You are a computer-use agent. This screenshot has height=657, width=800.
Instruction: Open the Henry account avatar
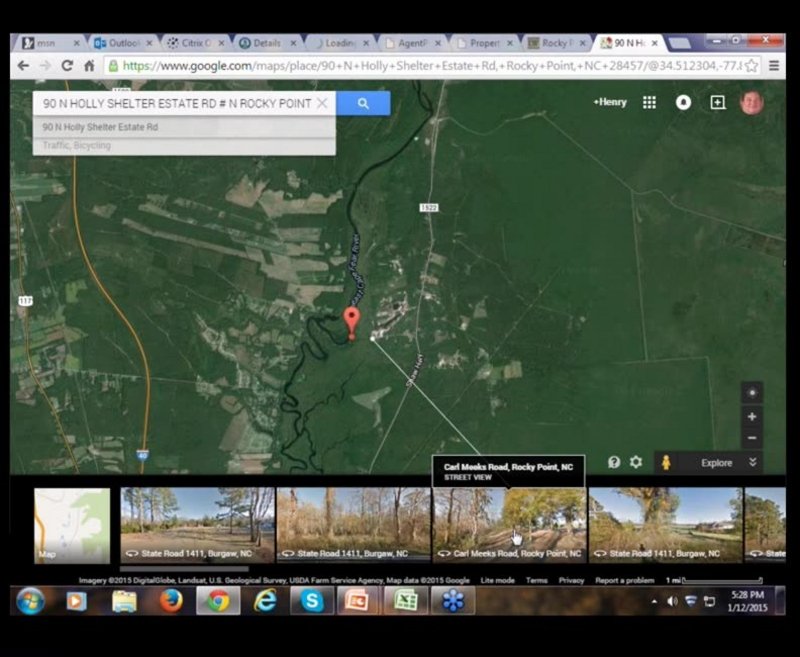point(752,103)
